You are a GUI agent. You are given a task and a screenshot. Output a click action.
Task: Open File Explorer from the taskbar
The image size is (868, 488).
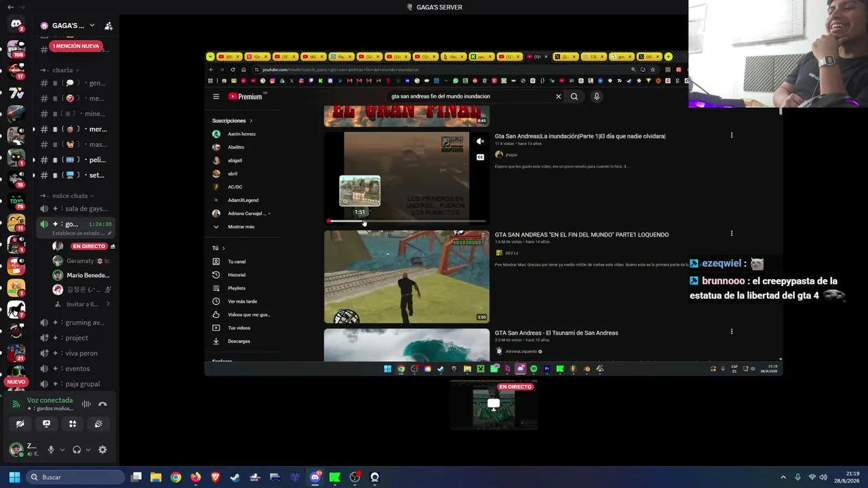click(156, 477)
